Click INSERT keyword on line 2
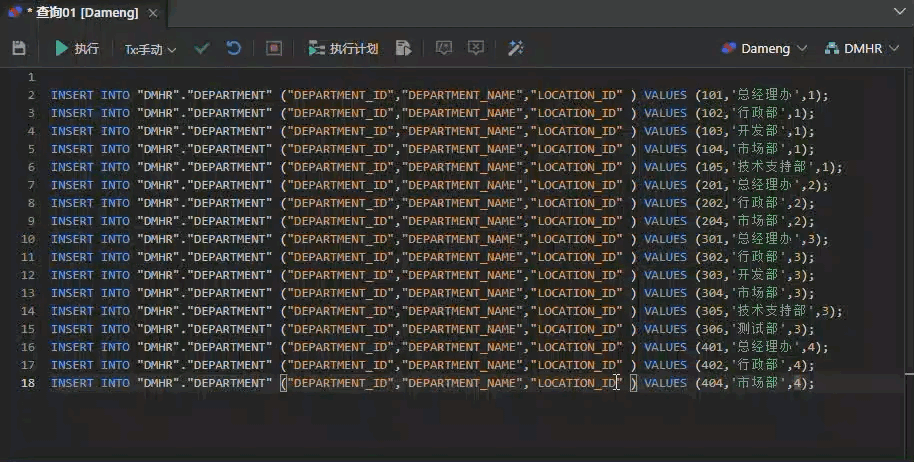Viewport: 914px width, 462px height. tap(72, 95)
